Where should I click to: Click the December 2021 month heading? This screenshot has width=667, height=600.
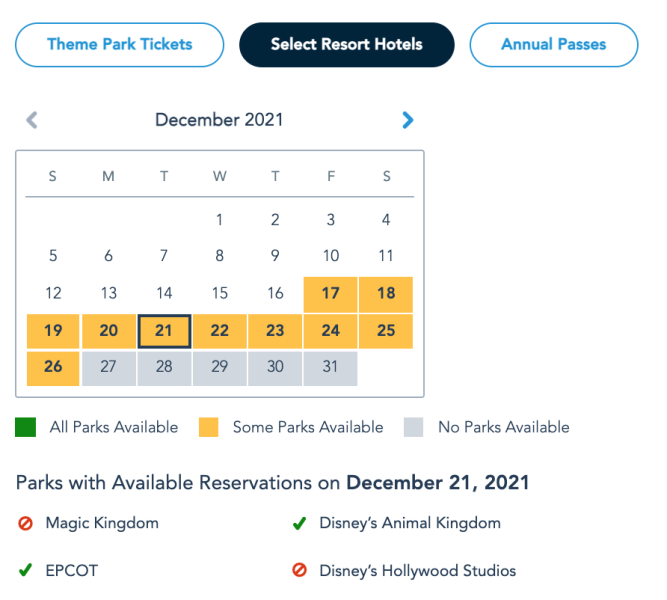219,120
